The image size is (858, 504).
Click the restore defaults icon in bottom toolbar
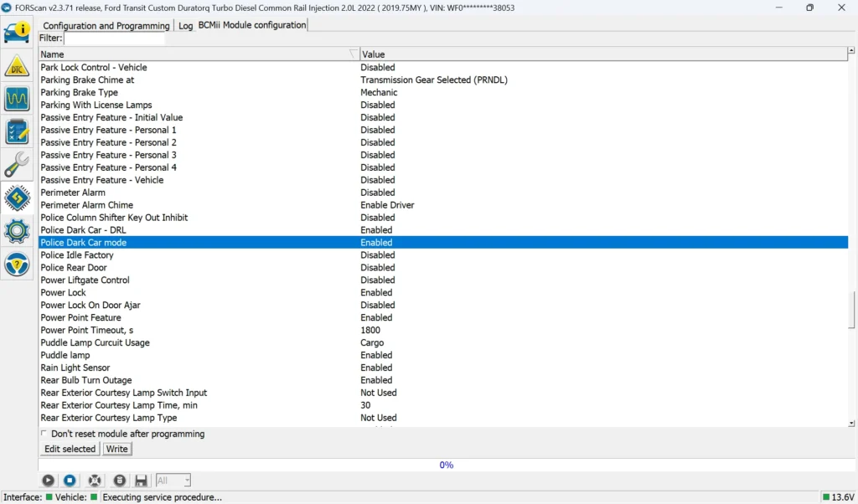(95, 481)
